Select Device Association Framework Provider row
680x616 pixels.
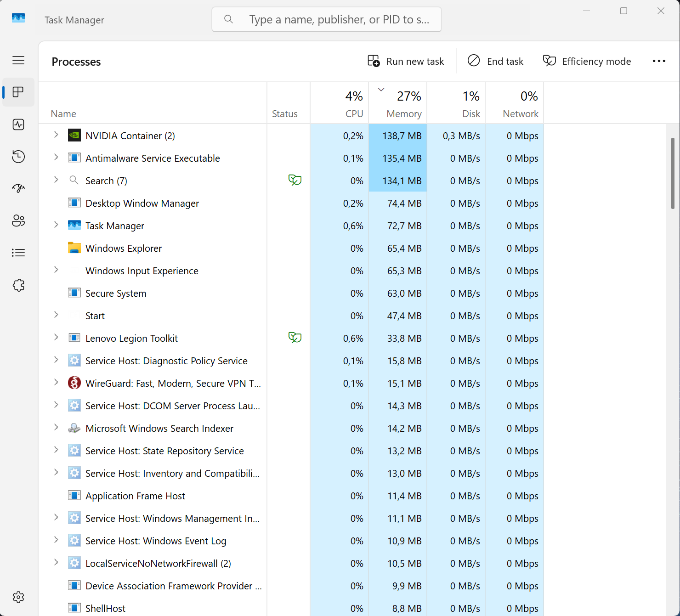tap(291, 586)
